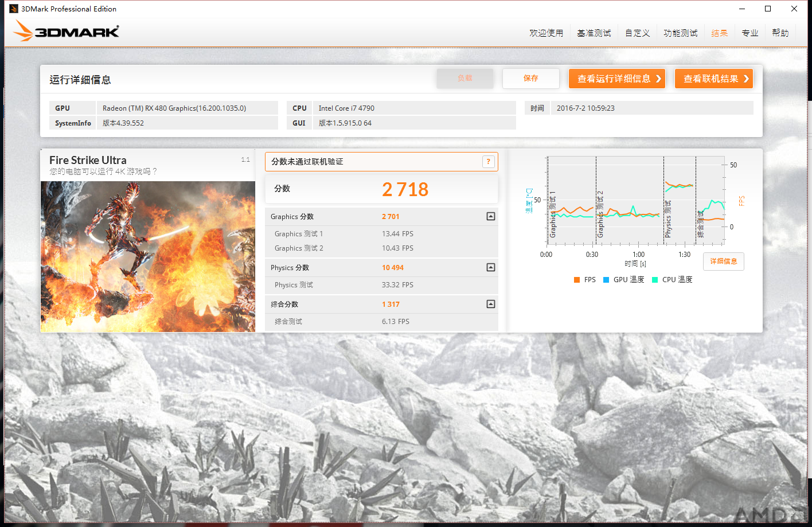
Task: Click the Graphics score value 2 701
Action: (x=391, y=217)
